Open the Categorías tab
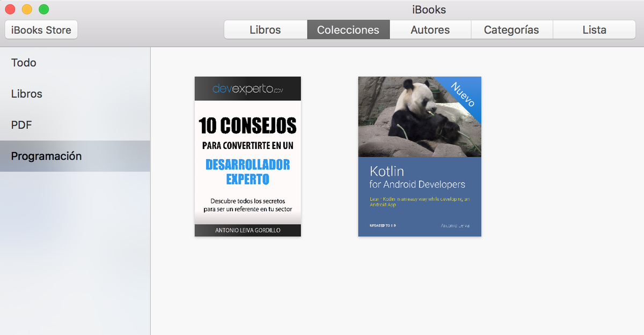The height and width of the screenshot is (335, 644). [x=511, y=30]
